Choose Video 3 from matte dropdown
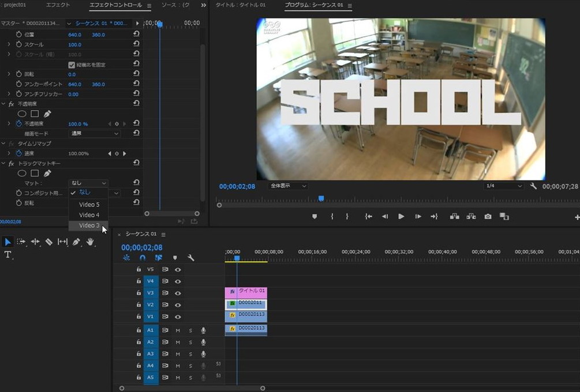Viewport: 580px width, 392px height. pyautogui.click(x=89, y=225)
